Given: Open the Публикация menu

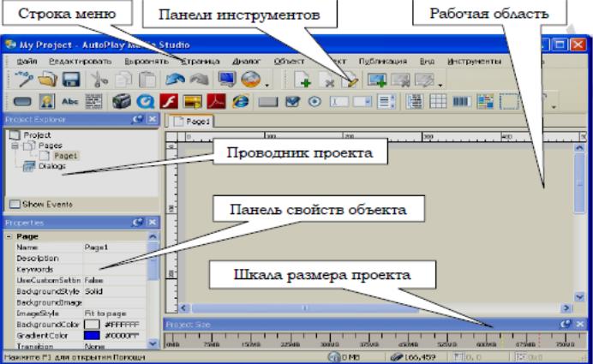Looking at the screenshot, I should click(x=383, y=61).
